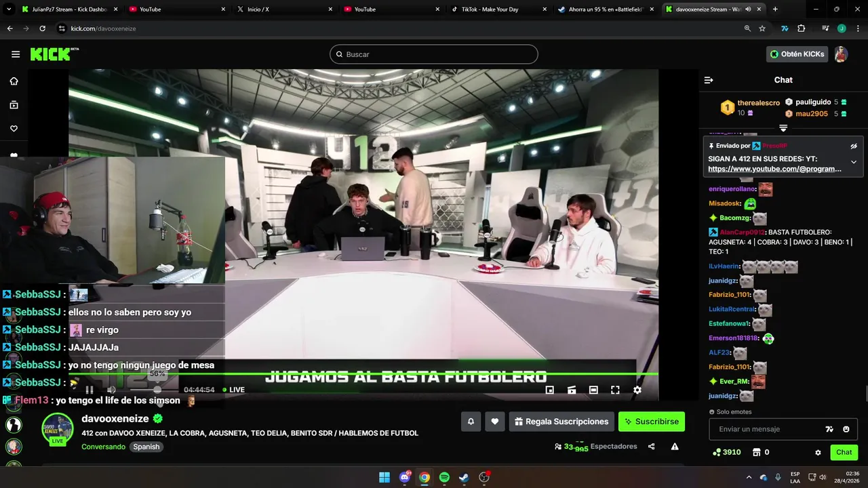
Task: Enter fullscreen video mode
Action: 615,390
